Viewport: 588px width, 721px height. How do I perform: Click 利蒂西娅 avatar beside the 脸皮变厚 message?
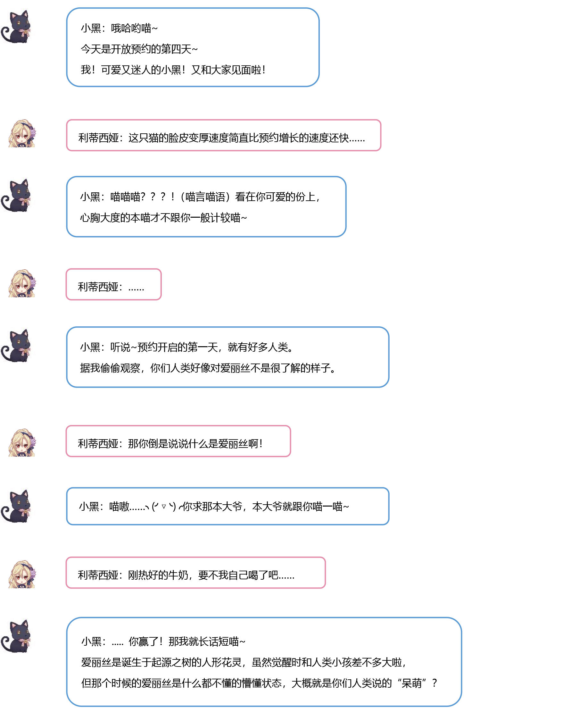22,133
